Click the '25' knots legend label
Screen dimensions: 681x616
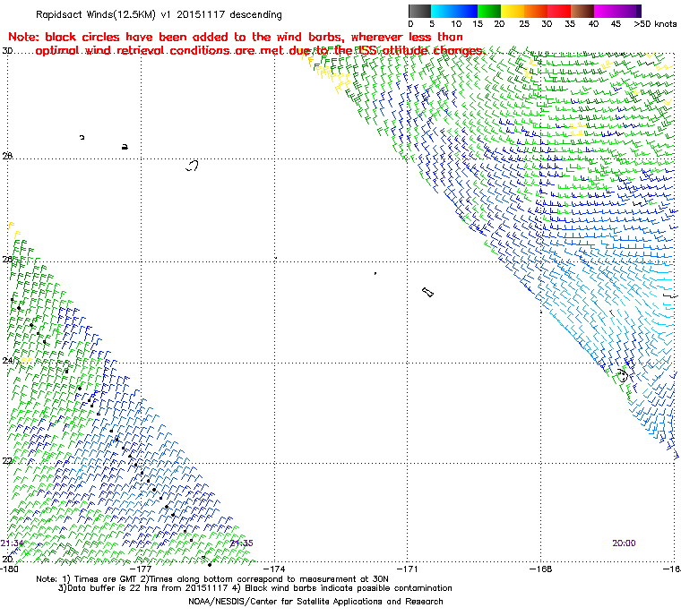[x=524, y=24]
